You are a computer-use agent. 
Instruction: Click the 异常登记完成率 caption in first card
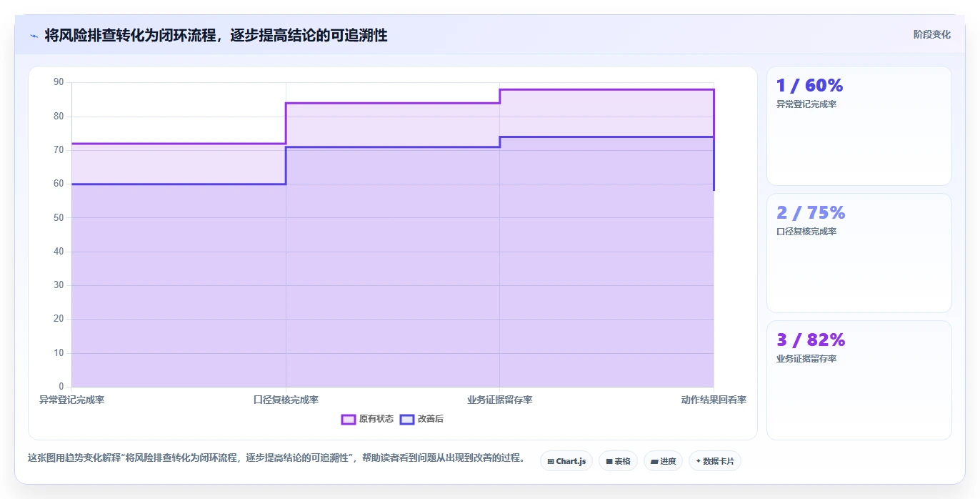[x=806, y=104]
